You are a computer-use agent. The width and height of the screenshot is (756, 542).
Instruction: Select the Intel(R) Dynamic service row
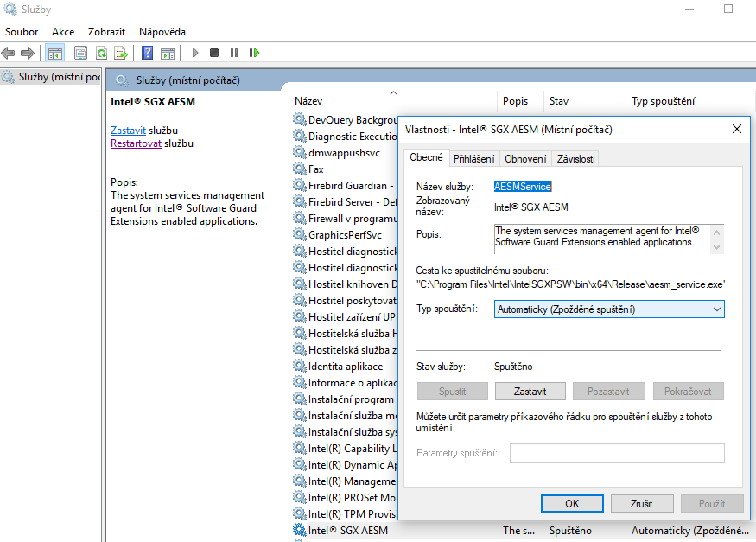346,465
